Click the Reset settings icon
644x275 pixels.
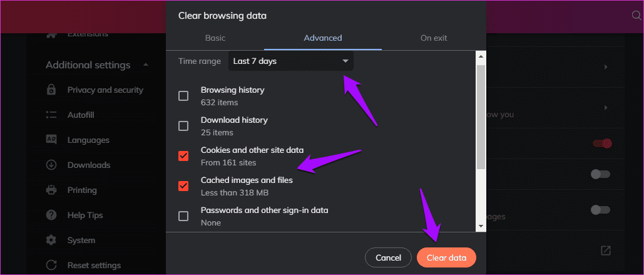click(x=52, y=266)
